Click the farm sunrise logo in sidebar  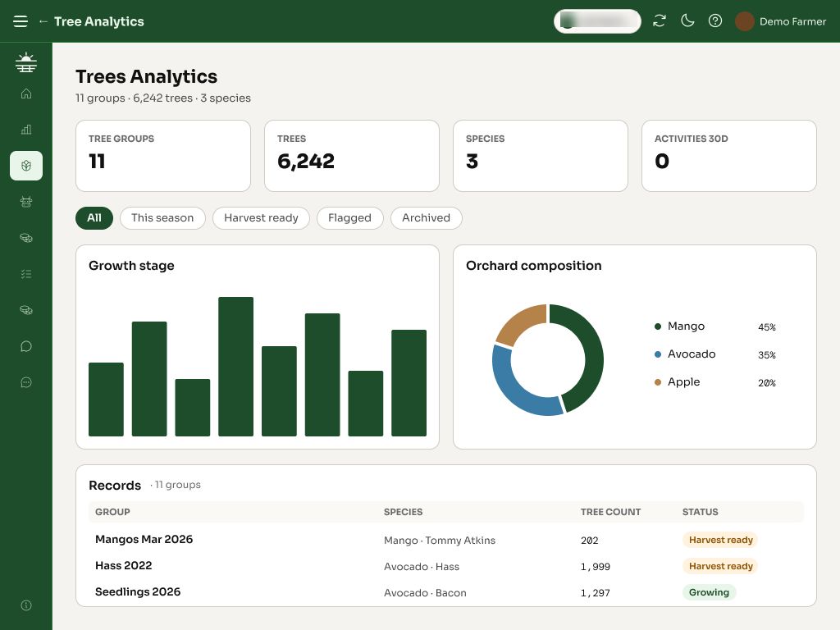(25, 62)
